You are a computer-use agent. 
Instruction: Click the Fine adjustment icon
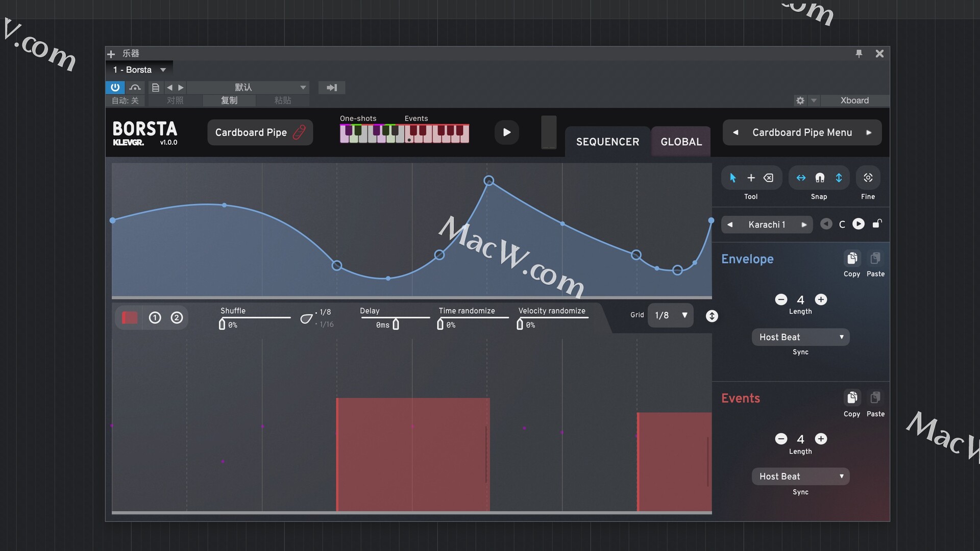click(868, 178)
